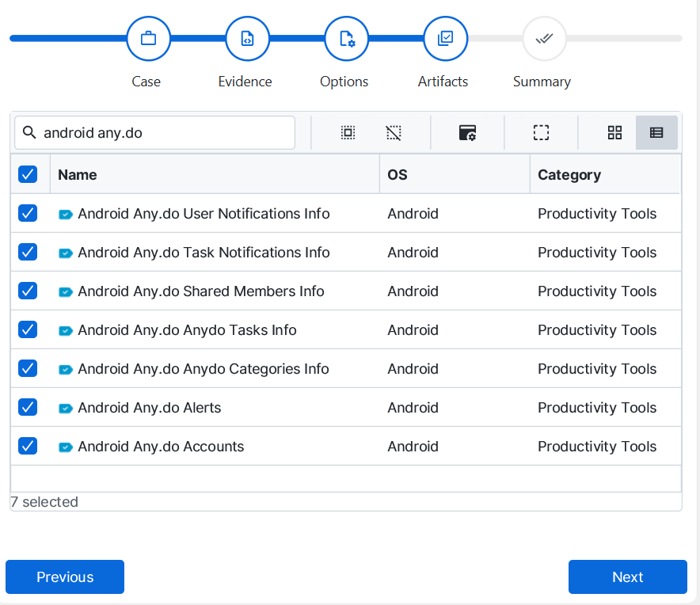
Task: Switch to grid view
Action: click(614, 133)
